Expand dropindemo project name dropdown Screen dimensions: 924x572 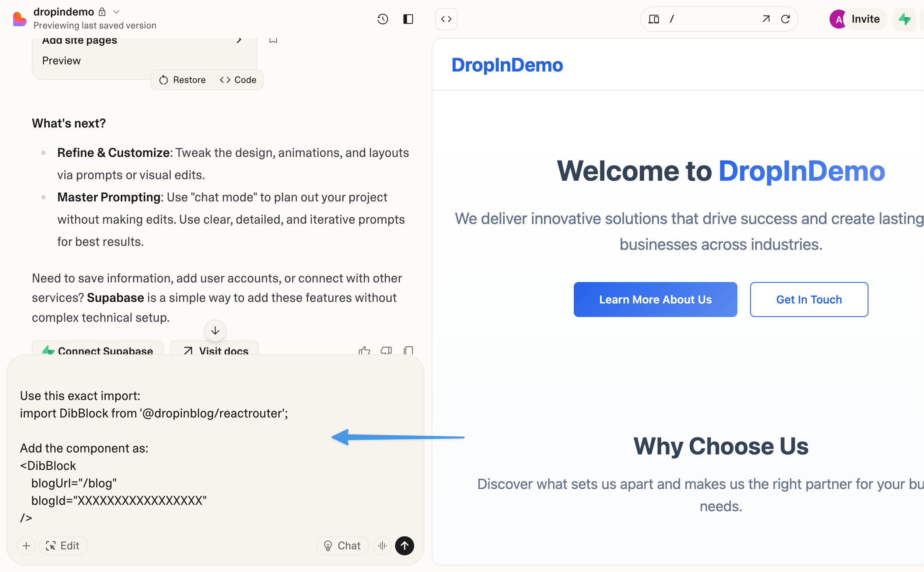pos(116,12)
